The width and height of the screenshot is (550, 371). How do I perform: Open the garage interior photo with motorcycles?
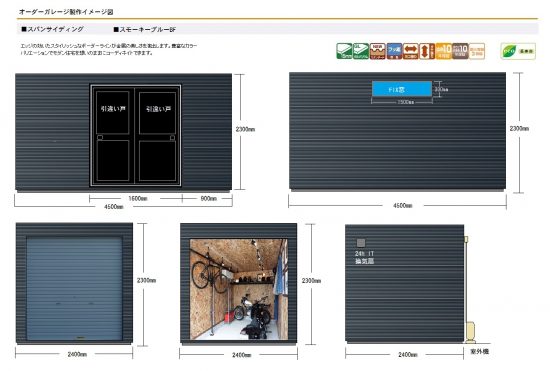click(x=238, y=289)
